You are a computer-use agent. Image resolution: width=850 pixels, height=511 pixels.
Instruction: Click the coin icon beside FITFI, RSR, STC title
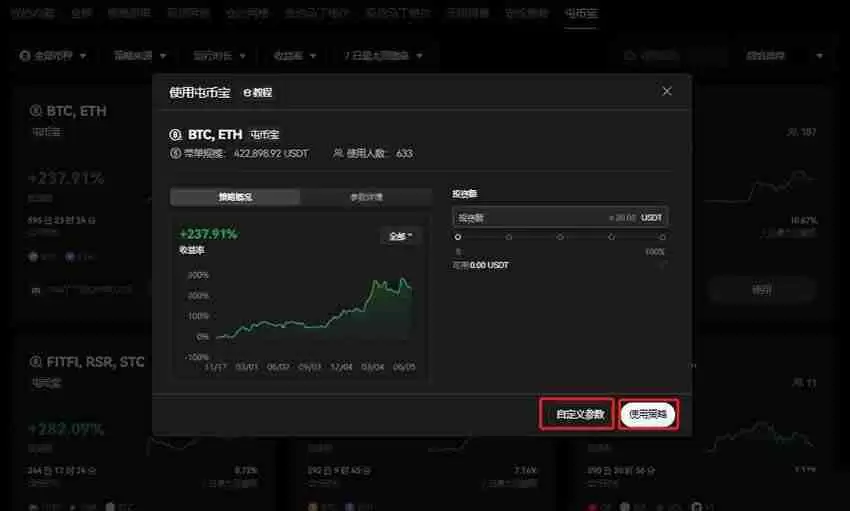35,362
